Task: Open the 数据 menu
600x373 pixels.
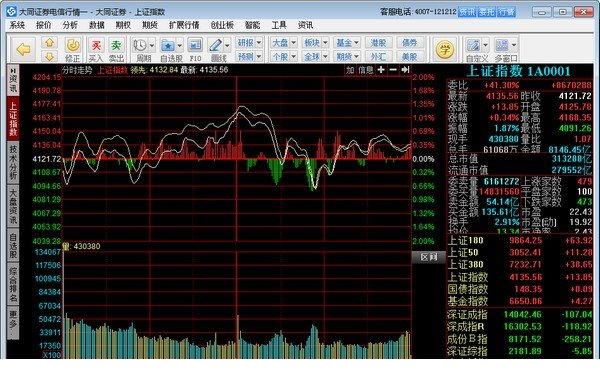Action: 97,25
